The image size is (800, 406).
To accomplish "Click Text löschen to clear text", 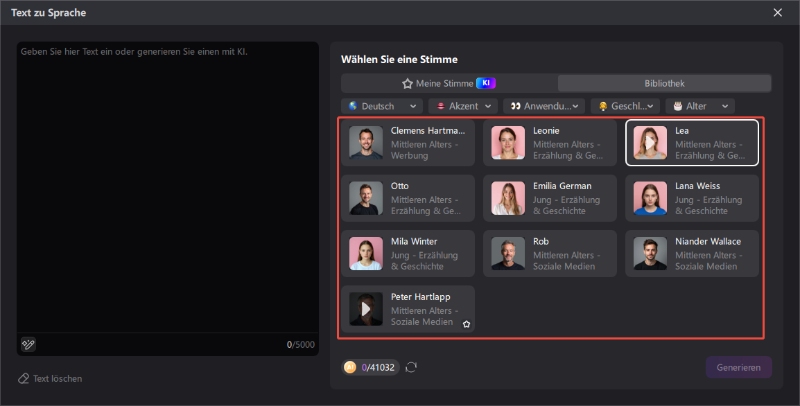I will click(x=50, y=378).
